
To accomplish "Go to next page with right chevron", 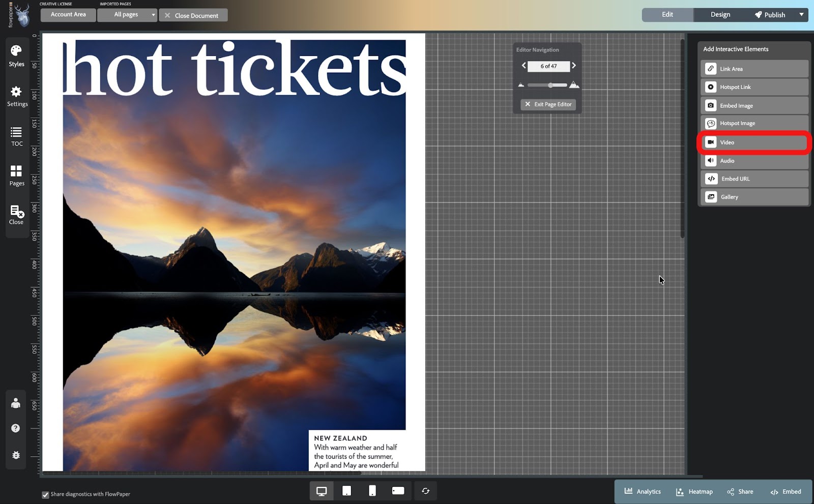I will 574,66.
